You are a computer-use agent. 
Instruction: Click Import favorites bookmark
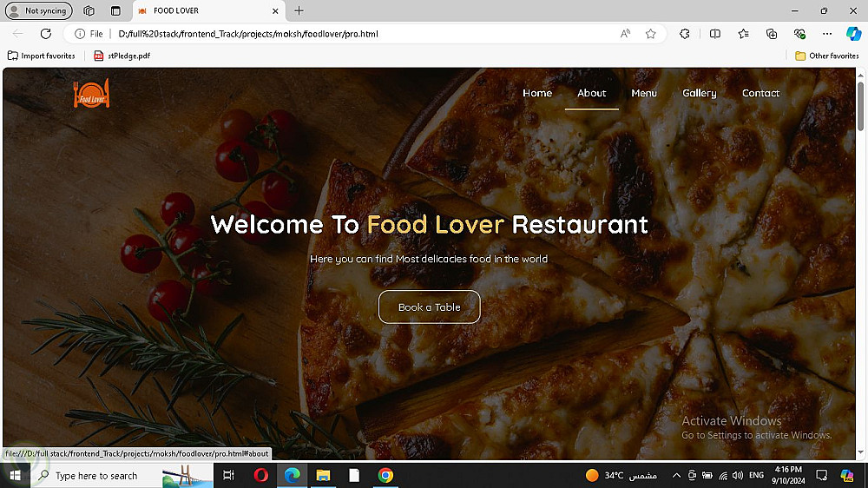pyautogui.click(x=41, y=56)
